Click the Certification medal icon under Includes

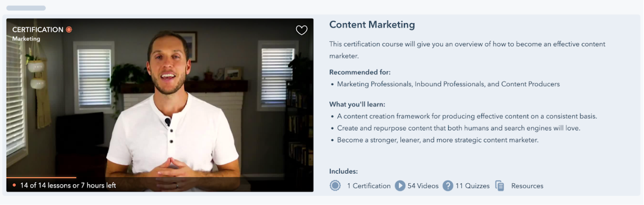click(335, 186)
